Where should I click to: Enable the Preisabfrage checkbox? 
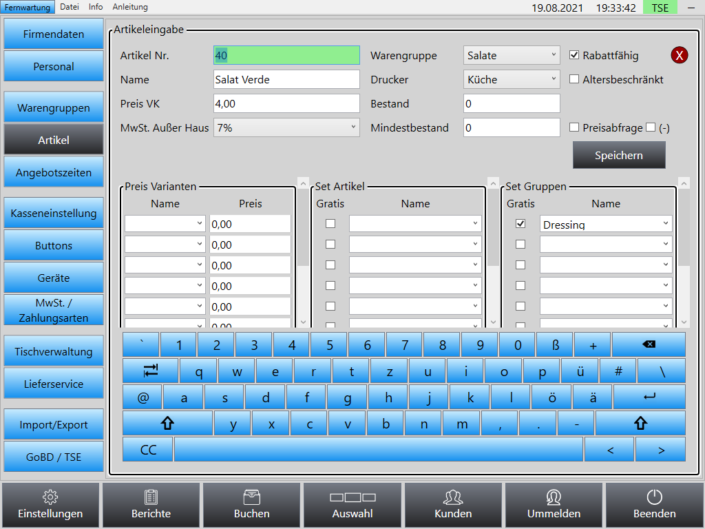tap(574, 127)
